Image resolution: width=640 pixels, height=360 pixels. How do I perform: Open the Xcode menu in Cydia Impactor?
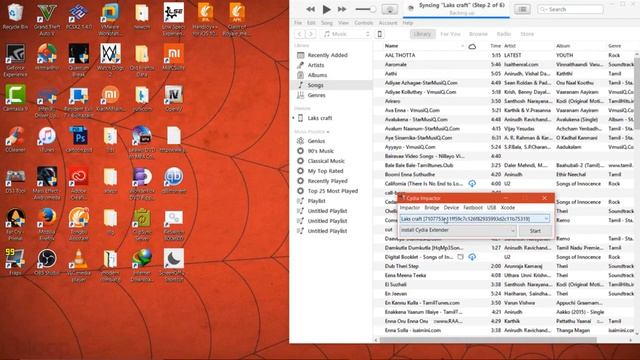tap(507, 208)
